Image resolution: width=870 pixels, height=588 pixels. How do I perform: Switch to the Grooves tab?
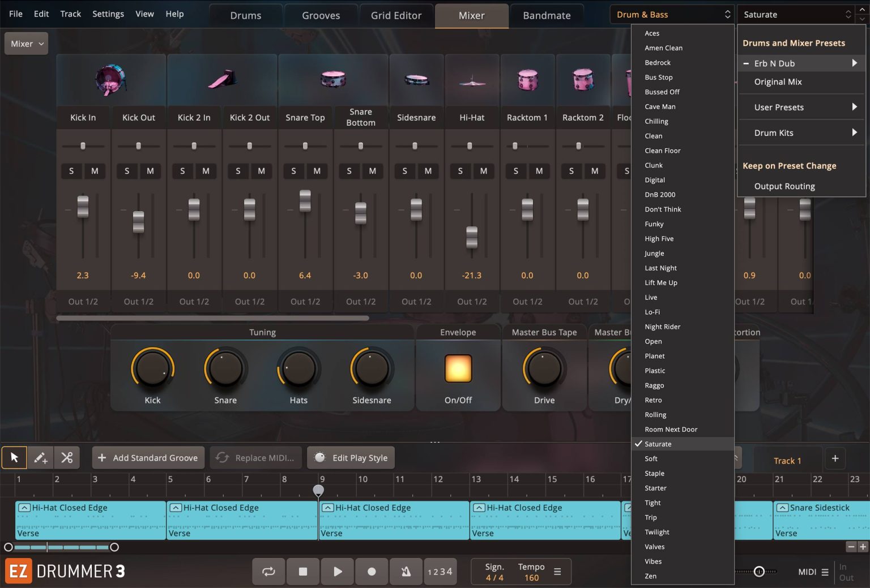(x=321, y=16)
